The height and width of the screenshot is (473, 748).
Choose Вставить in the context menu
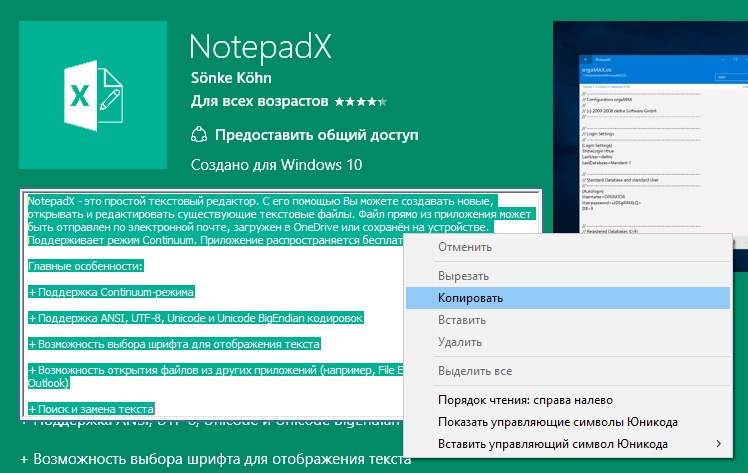(x=568, y=320)
